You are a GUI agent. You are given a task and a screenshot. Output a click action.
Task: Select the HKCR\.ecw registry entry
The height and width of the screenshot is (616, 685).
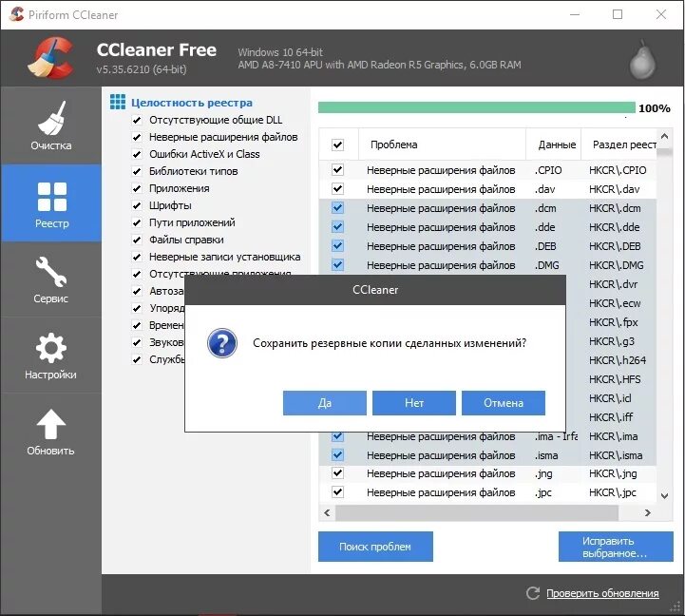(x=615, y=303)
